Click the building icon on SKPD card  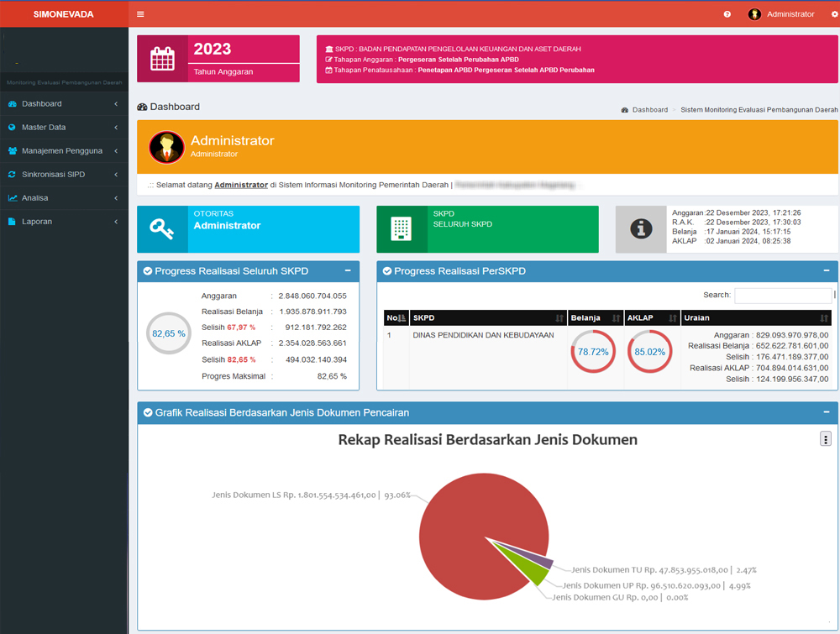coord(402,229)
